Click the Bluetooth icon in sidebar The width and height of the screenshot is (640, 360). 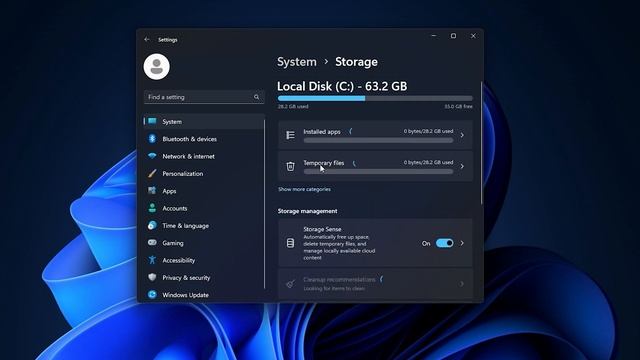(152, 139)
